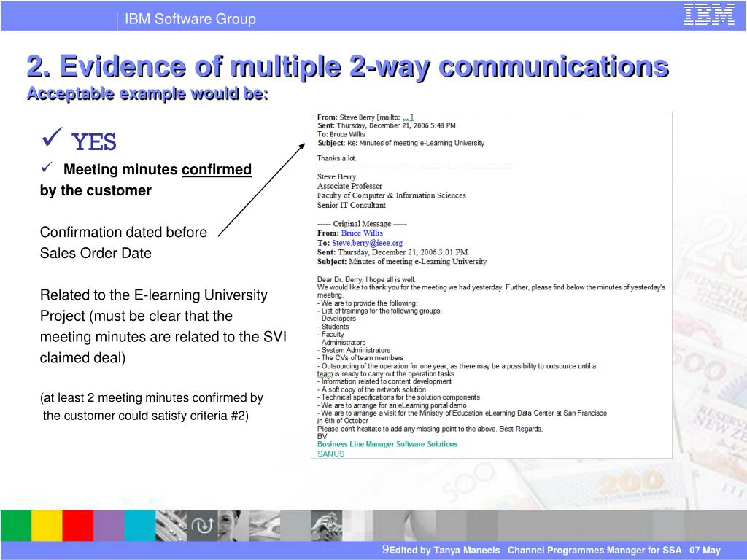Click the SANUS text in email signature
747x560 pixels.
tap(330, 454)
